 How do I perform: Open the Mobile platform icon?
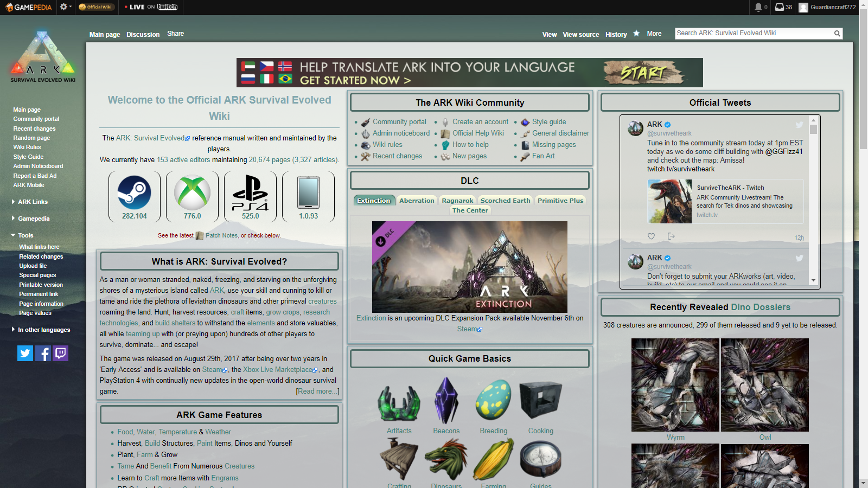pyautogui.click(x=308, y=192)
